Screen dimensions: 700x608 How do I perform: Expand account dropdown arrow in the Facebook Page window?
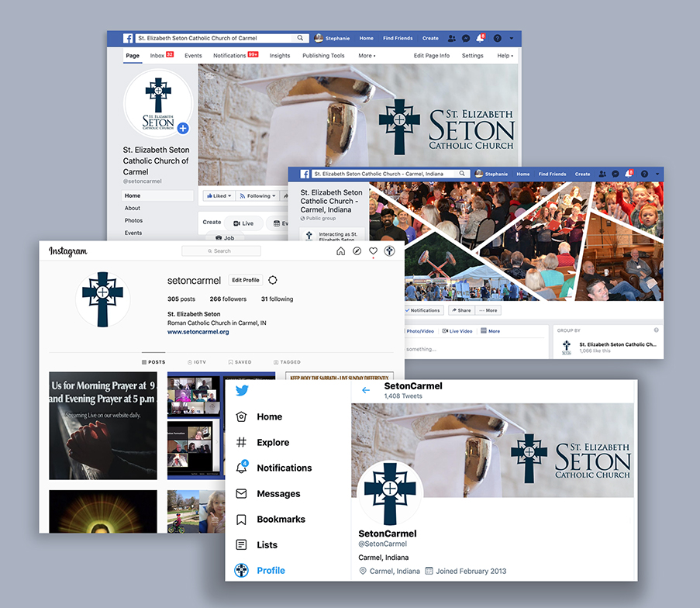click(x=512, y=39)
